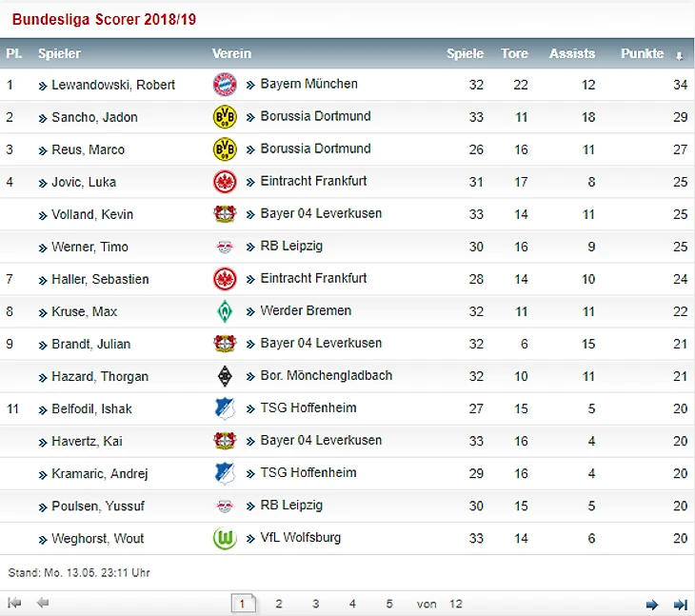Click Borussia Dortmund logo in Sancho row
The image size is (695, 616).
tap(224, 117)
